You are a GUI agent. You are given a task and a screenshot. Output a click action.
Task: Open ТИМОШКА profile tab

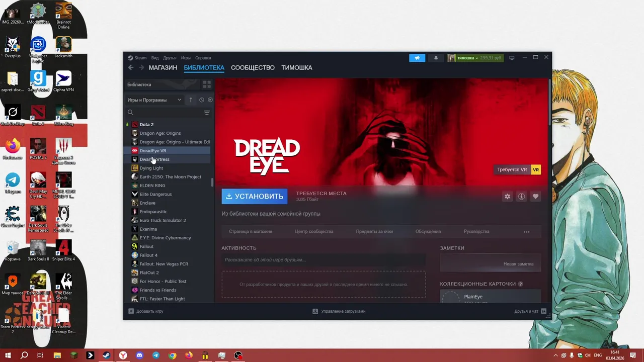[x=297, y=67]
